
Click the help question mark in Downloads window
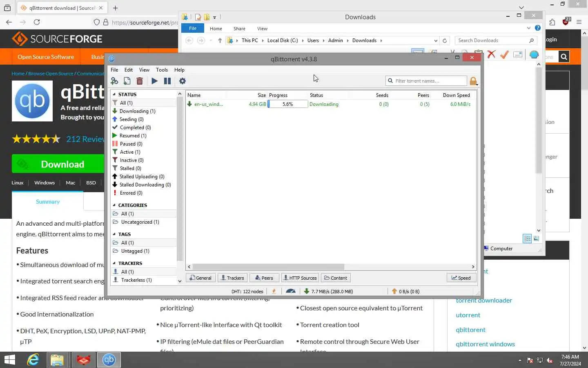pos(538,28)
